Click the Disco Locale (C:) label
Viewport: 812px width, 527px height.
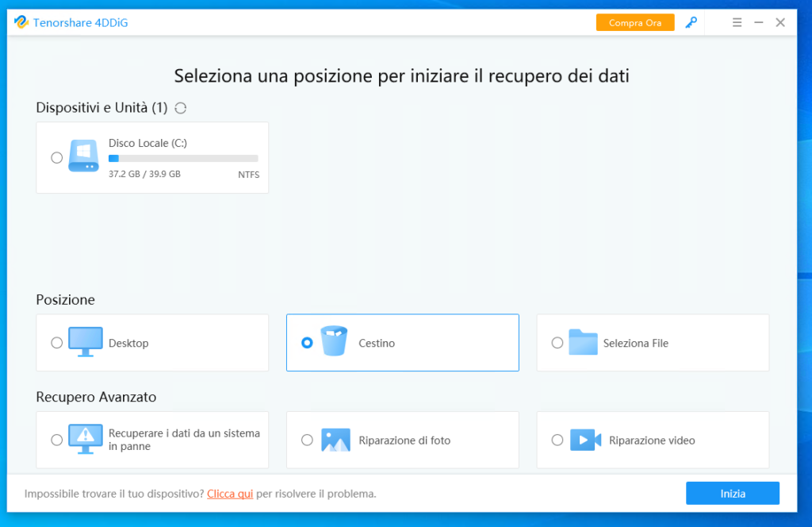coord(147,143)
